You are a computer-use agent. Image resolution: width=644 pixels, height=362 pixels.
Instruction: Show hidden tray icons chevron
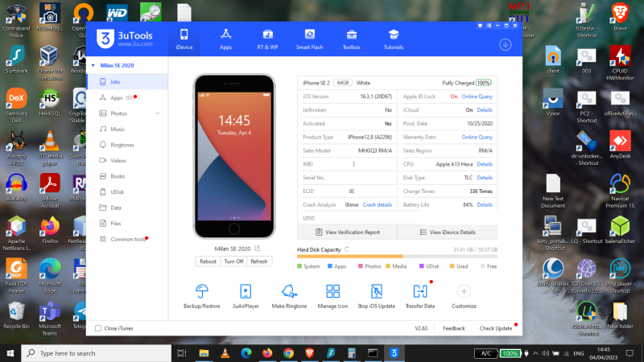click(535, 353)
